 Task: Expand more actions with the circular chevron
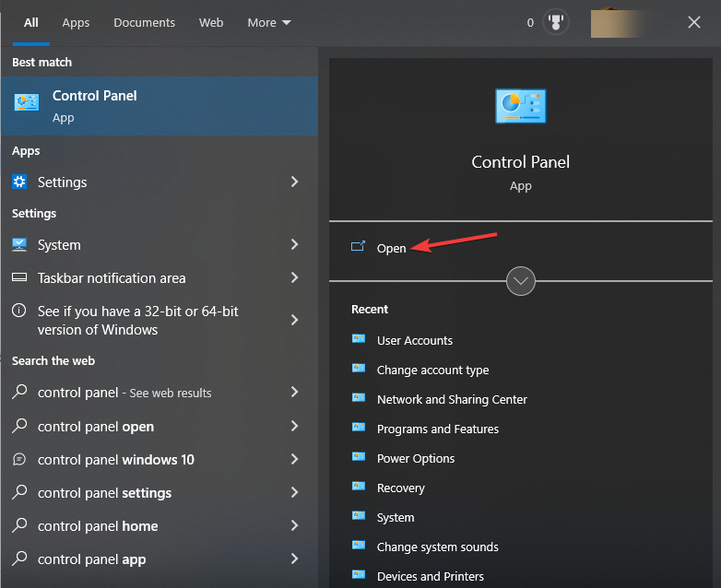tap(521, 281)
